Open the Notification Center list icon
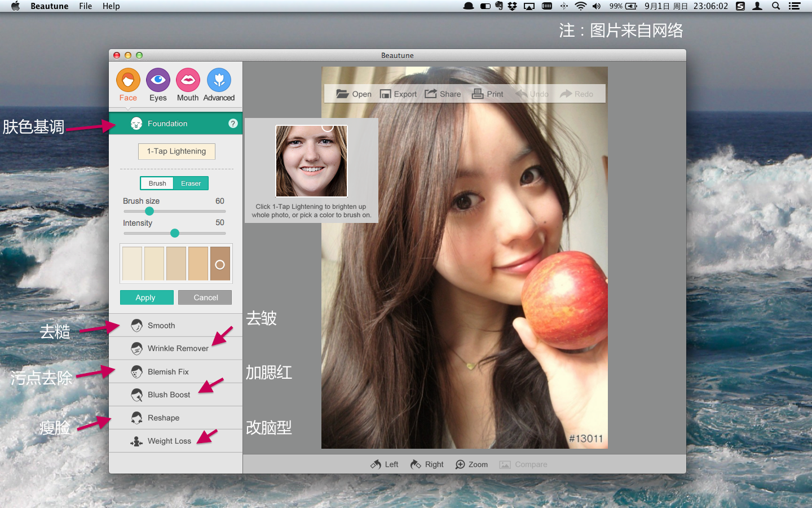812x508 pixels. coord(795,6)
